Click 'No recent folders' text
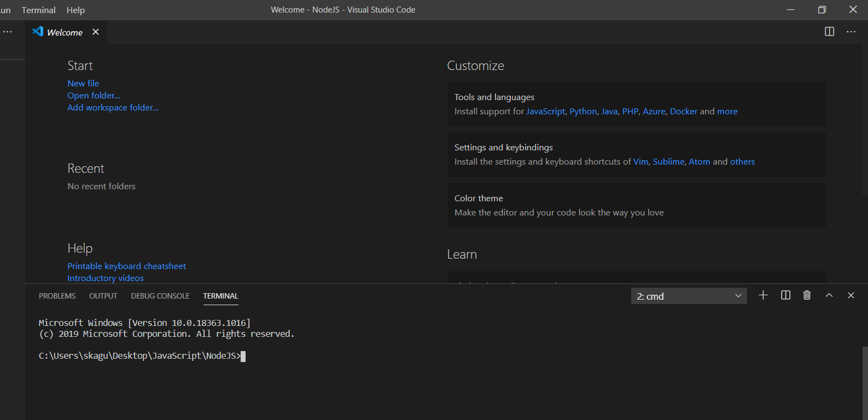The height and width of the screenshot is (420, 868). pyautogui.click(x=101, y=186)
